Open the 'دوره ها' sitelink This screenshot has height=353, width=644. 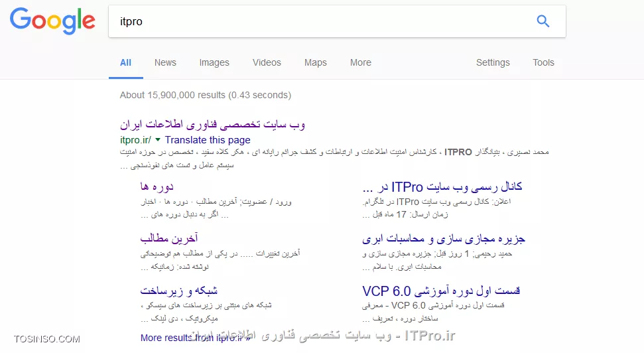(x=157, y=186)
